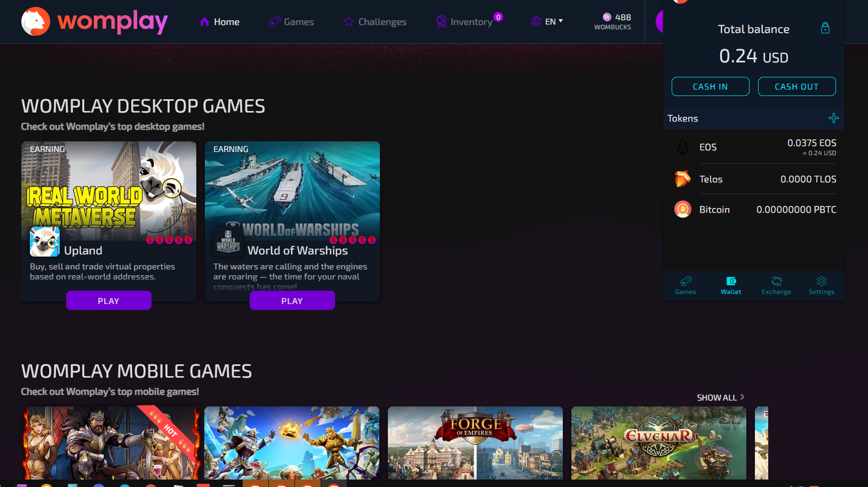Click the 488 Wombucks balance
The image size is (868, 487).
[613, 21]
